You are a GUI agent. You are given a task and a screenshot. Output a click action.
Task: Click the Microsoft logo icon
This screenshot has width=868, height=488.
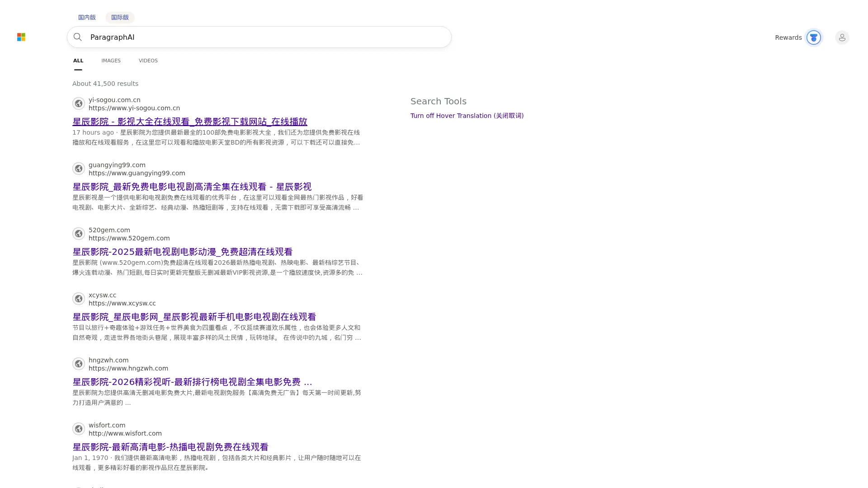[x=21, y=37]
